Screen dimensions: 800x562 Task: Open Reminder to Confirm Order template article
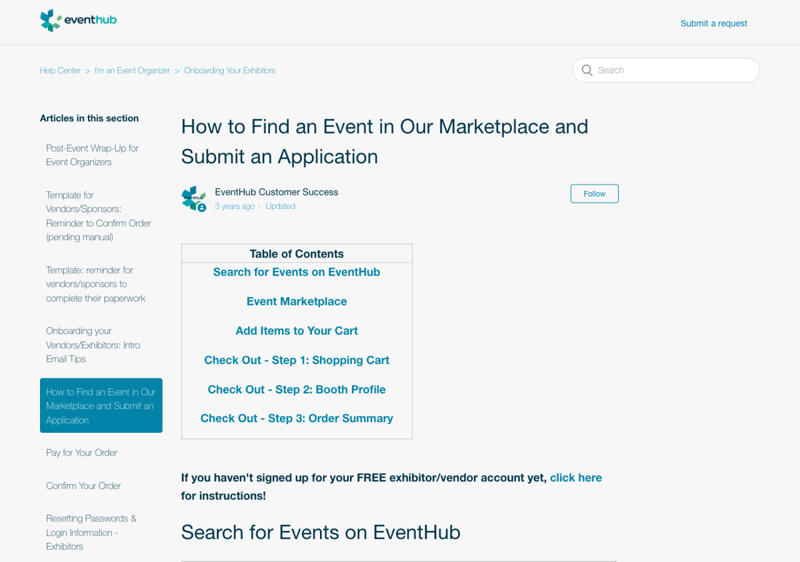pos(98,216)
